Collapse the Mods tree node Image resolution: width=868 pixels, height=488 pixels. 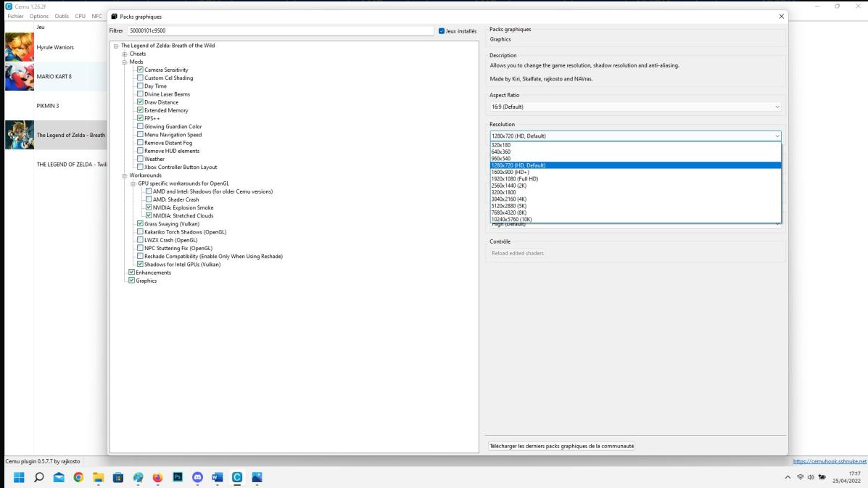pyautogui.click(x=125, y=62)
